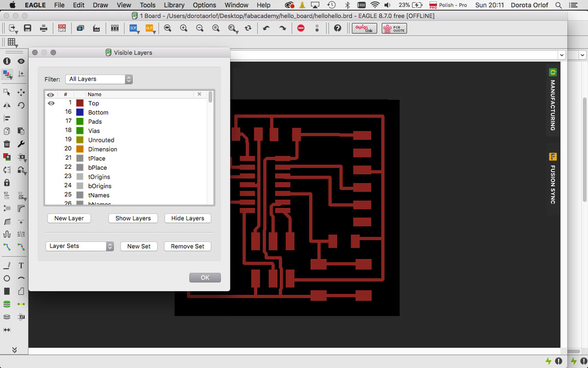Click the Save icon in toolbar
The width and height of the screenshot is (588, 368).
point(27,28)
